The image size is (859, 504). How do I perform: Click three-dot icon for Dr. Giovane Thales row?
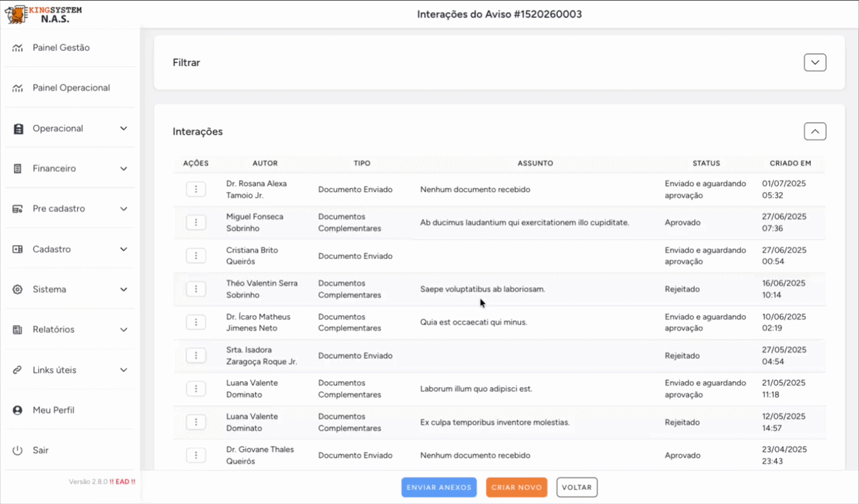pyautogui.click(x=195, y=455)
